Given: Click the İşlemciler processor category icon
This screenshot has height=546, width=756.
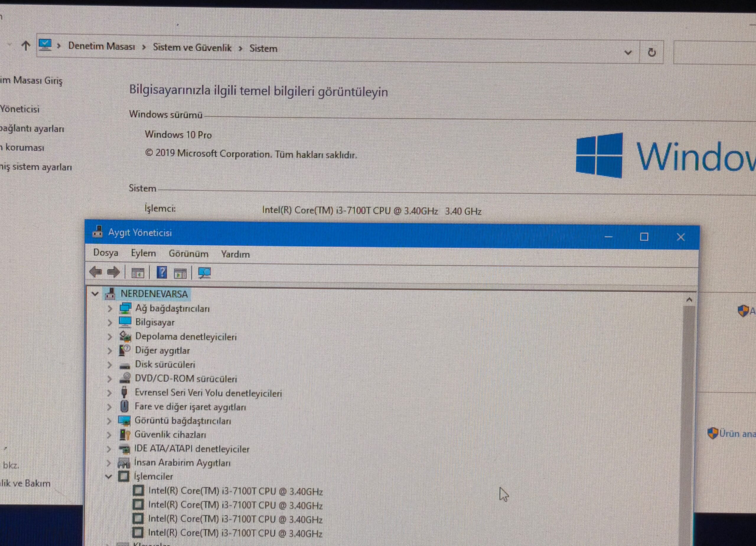Looking at the screenshot, I should [124, 476].
